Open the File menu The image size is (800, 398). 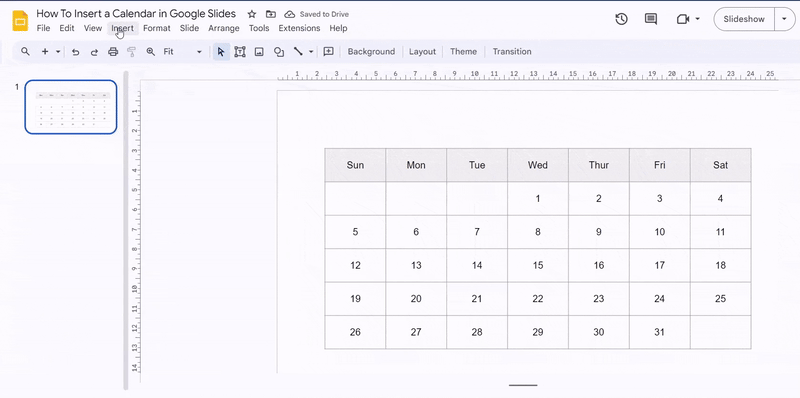point(43,28)
